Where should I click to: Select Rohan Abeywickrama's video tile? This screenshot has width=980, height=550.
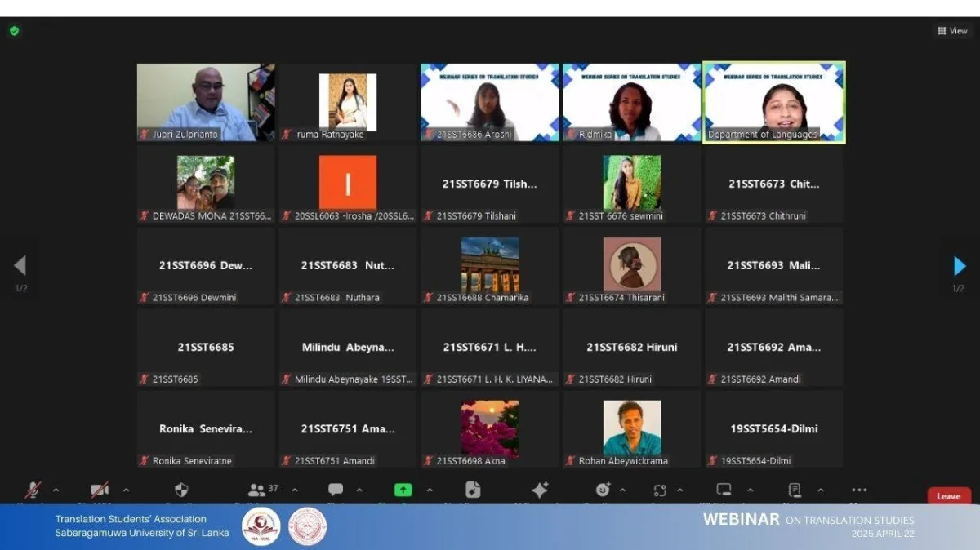[x=631, y=429]
